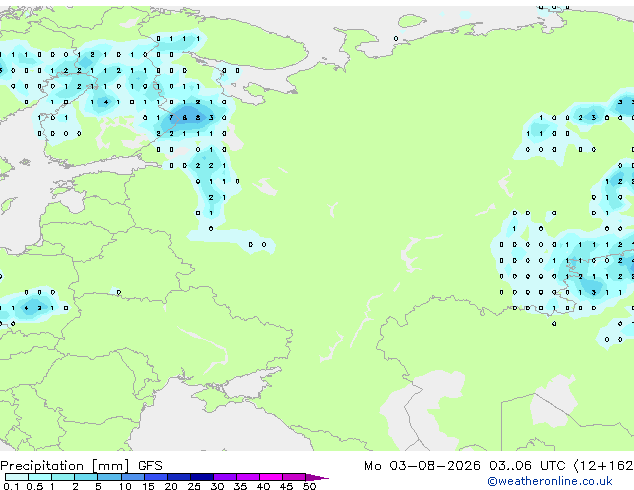Screen dimensions: 634x490
Task: Click the "50" legend scale label
Action: click(309, 486)
